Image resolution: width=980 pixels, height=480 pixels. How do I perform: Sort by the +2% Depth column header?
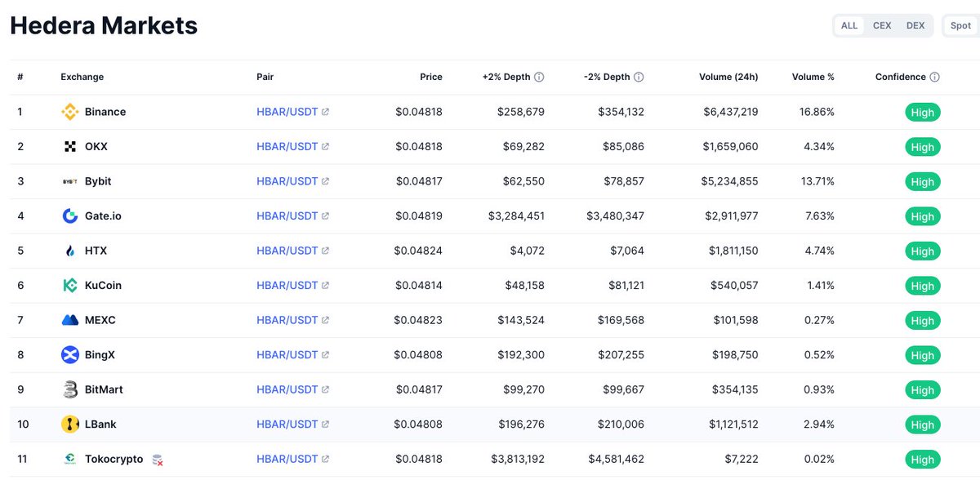[x=506, y=78]
